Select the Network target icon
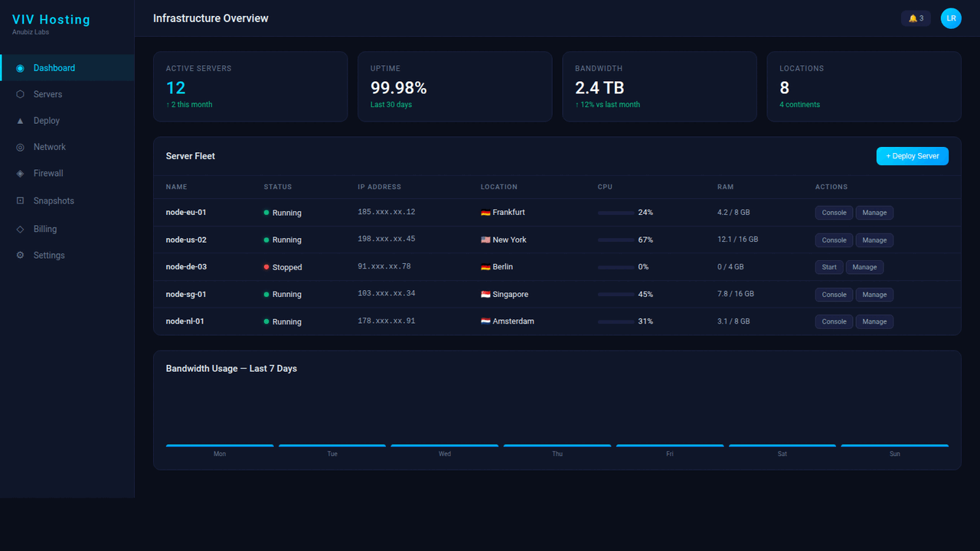Viewport: 980px width, 551px height. 21,146
